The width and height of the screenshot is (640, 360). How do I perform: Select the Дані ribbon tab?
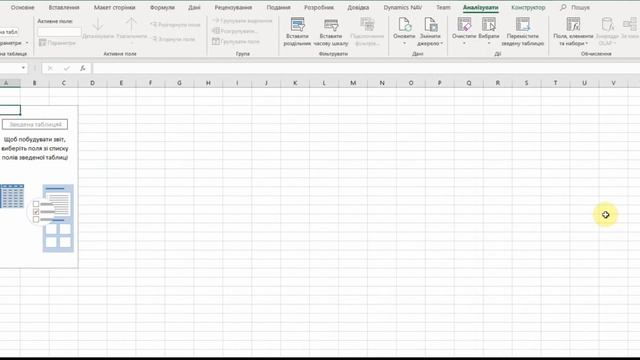194,7
